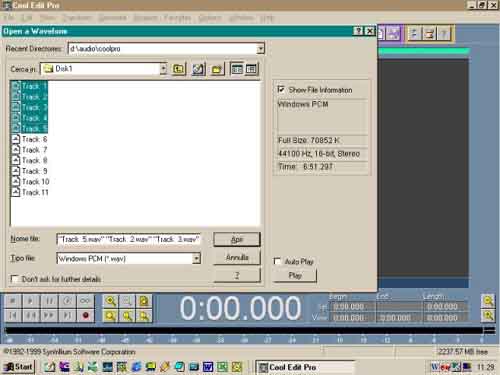Click the red Record transport button
Image resolution: width=500 pixels, height=375 pixels.
(85, 315)
